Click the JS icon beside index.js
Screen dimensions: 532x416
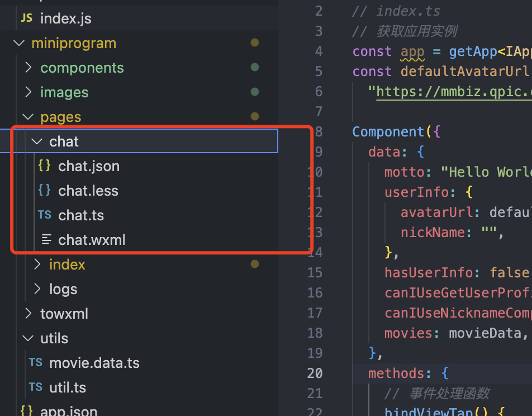click(26, 18)
